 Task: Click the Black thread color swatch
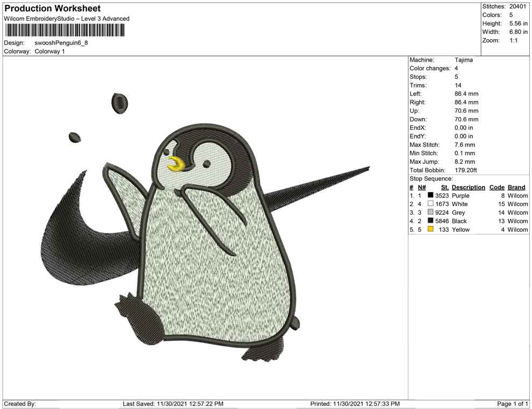coord(430,221)
